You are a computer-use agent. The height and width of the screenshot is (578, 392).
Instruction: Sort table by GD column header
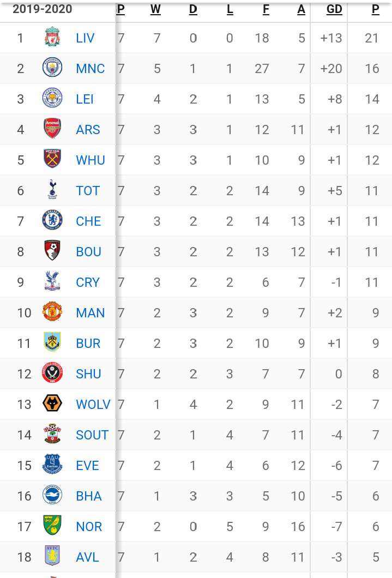point(334,9)
